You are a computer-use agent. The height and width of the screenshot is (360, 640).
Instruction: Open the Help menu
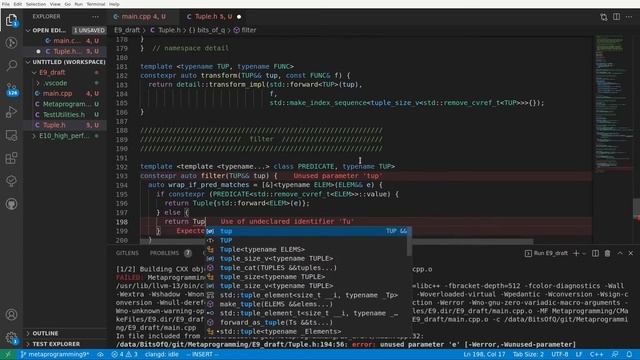pyautogui.click(x=114, y=4)
